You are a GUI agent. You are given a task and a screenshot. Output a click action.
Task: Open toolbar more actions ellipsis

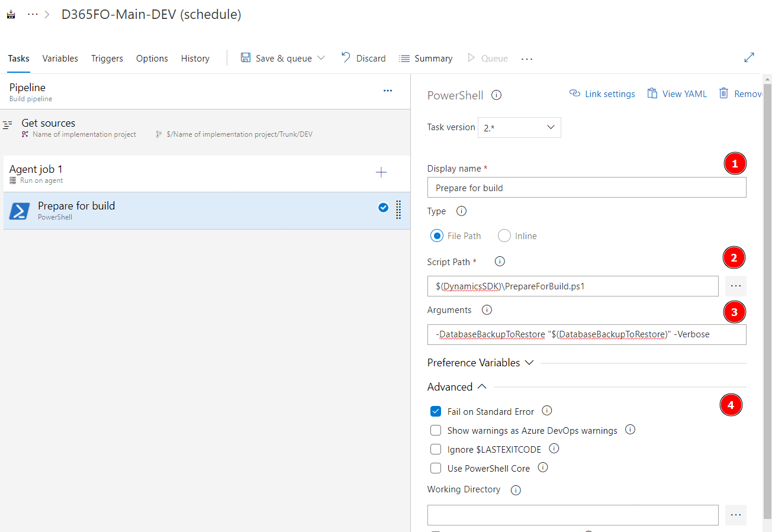pyautogui.click(x=527, y=59)
